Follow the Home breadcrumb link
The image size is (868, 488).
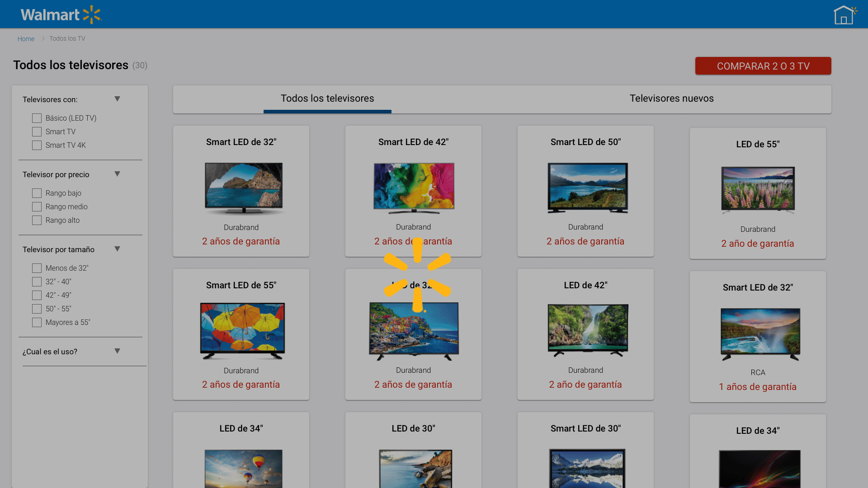pos(26,39)
